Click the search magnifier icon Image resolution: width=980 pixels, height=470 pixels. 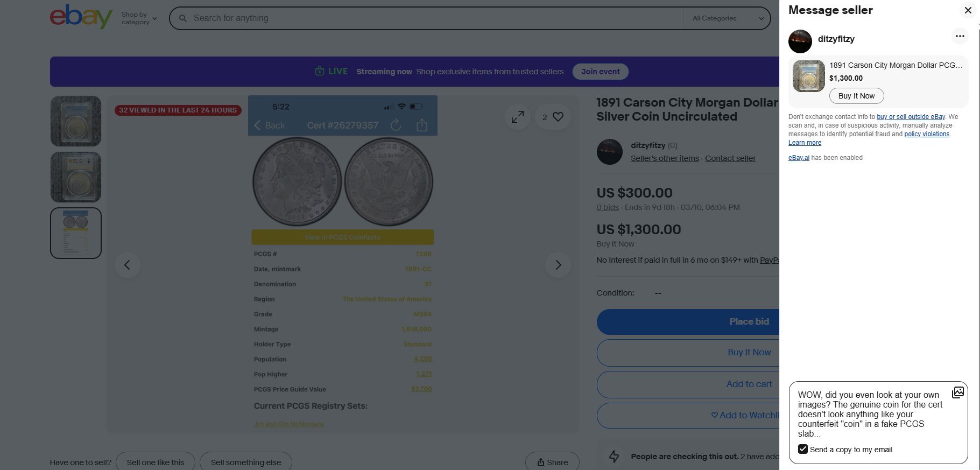(183, 18)
